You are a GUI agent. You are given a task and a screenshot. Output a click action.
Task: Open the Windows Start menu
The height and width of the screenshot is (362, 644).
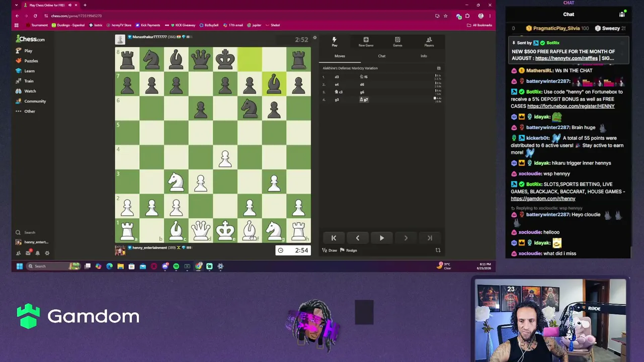[19, 266]
